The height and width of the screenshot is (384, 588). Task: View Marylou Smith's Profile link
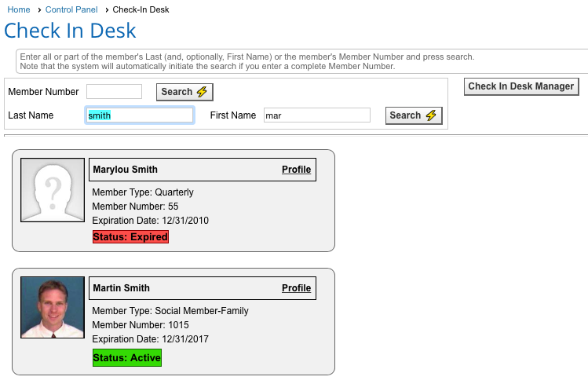pos(296,170)
